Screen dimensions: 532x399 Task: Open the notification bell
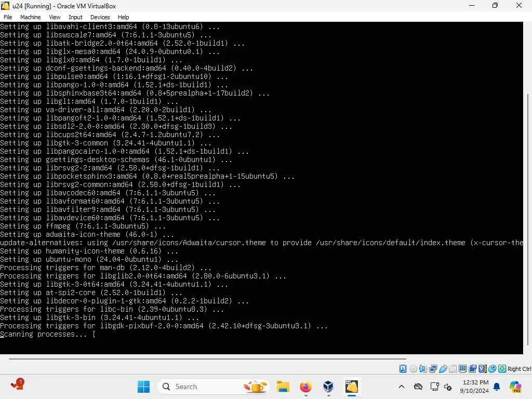(x=497, y=387)
